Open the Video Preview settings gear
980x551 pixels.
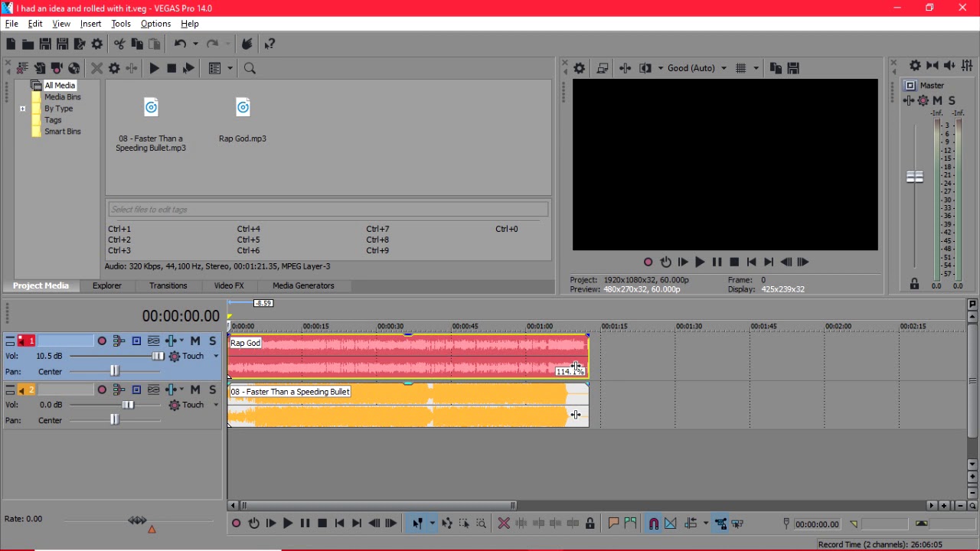tap(580, 68)
